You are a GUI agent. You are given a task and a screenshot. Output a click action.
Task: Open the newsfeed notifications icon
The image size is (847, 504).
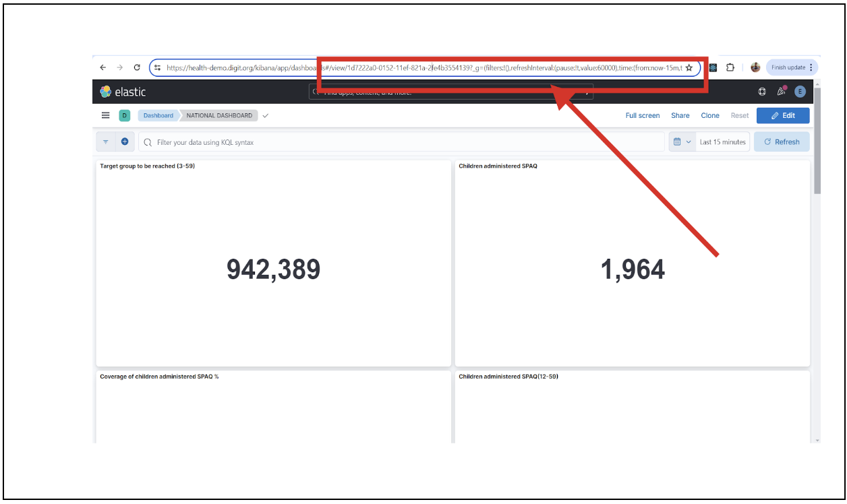tap(782, 91)
